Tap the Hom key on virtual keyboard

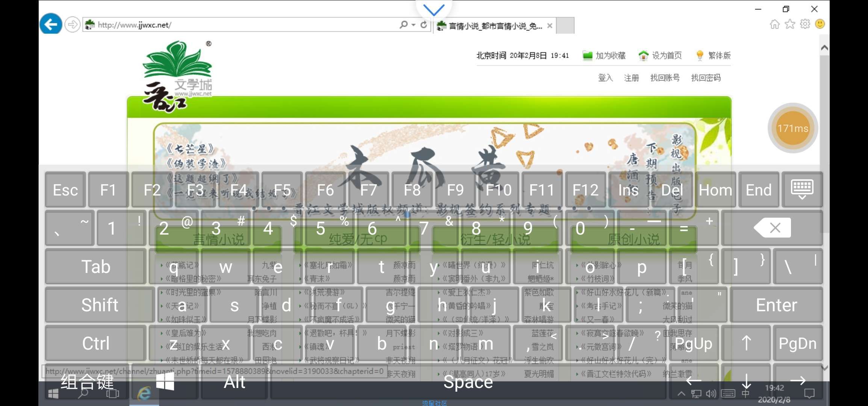pyautogui.click(x=715, y=189)
